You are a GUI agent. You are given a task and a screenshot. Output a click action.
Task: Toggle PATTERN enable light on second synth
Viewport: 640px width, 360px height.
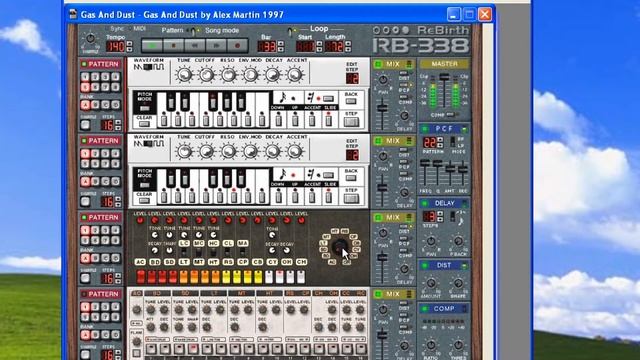point(84,141)
